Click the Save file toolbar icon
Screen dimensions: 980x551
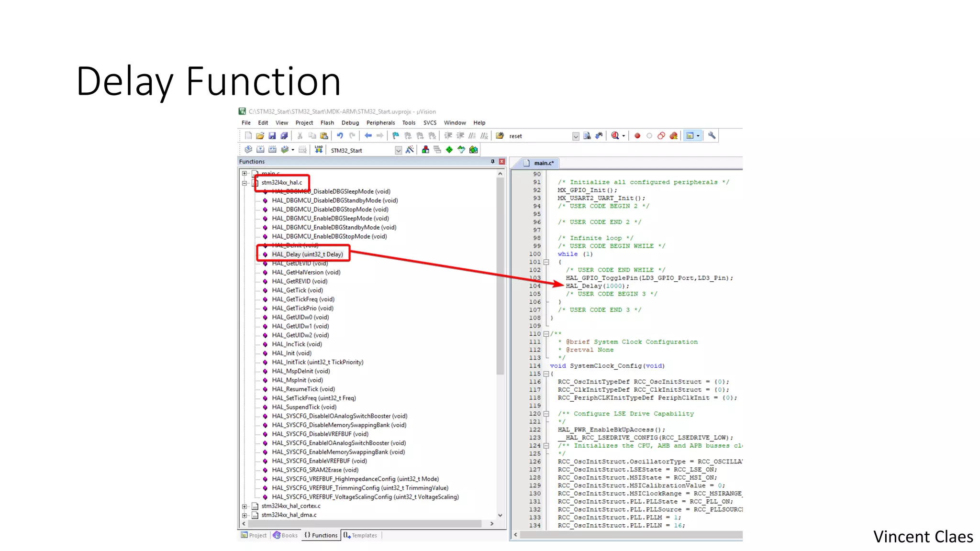click(272, 136)
